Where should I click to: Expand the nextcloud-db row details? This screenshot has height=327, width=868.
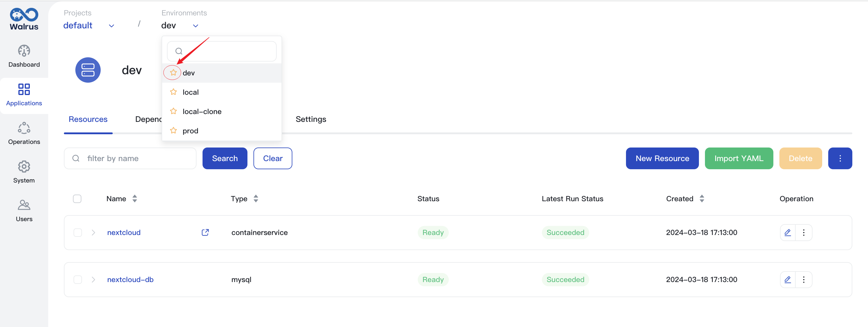93,279
